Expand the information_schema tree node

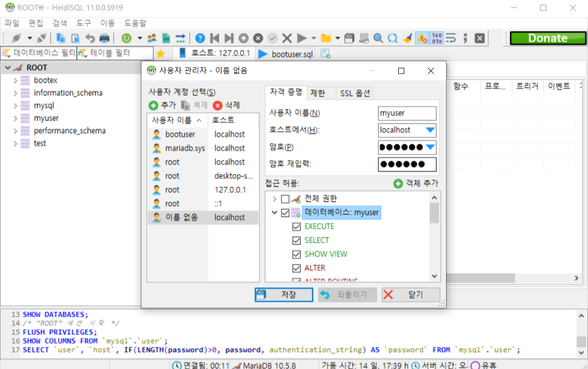16,93
